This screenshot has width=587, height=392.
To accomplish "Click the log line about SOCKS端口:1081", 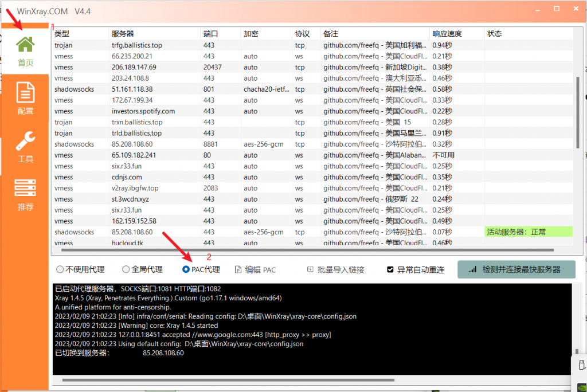I will 138,289.
